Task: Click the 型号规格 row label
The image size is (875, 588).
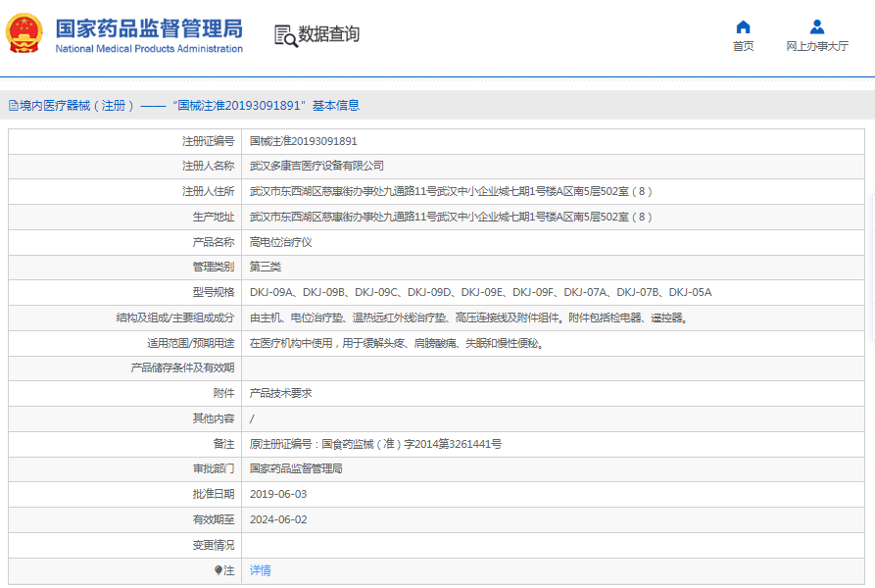Action: click(214, 292)
